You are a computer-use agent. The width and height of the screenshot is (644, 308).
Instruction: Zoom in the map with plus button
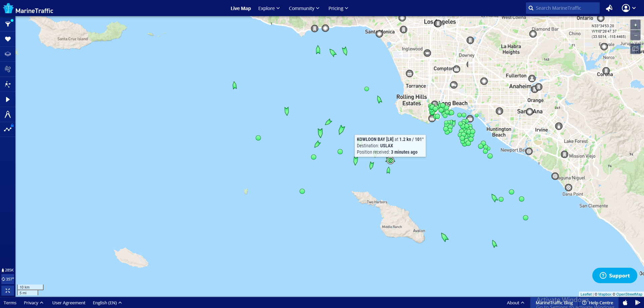pyautogui.click(x=635, y=25)
